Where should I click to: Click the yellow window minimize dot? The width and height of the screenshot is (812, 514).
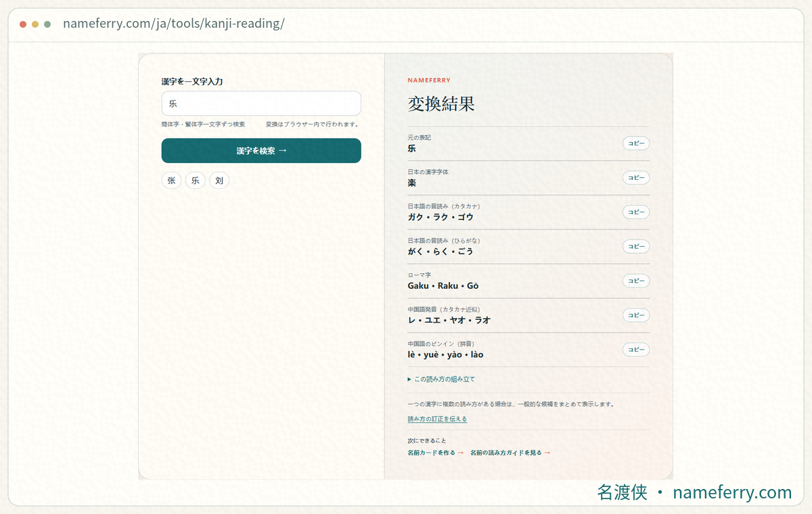[x=35, y=24]
